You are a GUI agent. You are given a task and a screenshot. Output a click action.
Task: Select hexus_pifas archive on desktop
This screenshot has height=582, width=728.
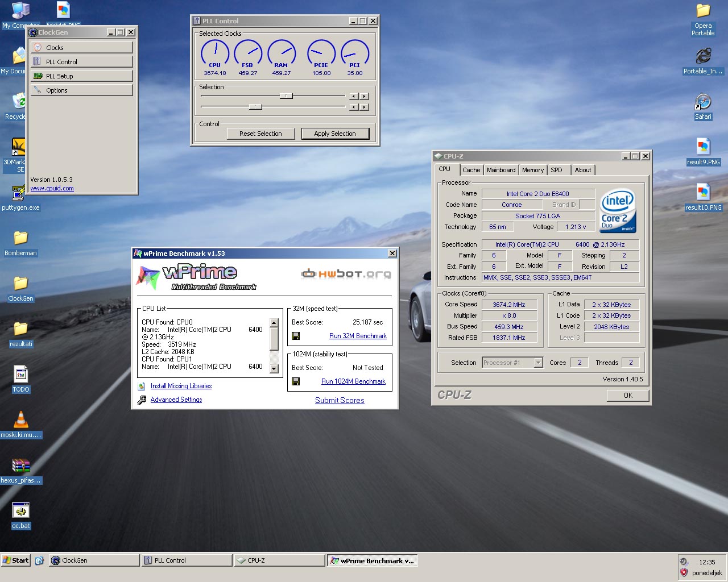[x=20, y=471]
